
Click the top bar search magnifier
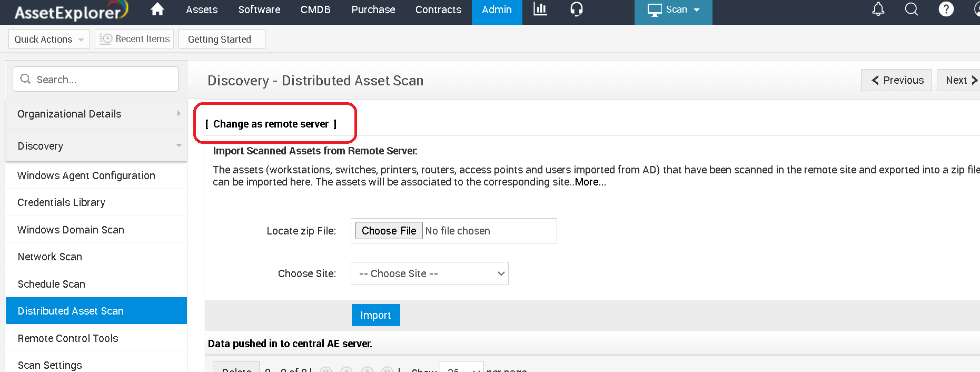click(x=912, y=9)
